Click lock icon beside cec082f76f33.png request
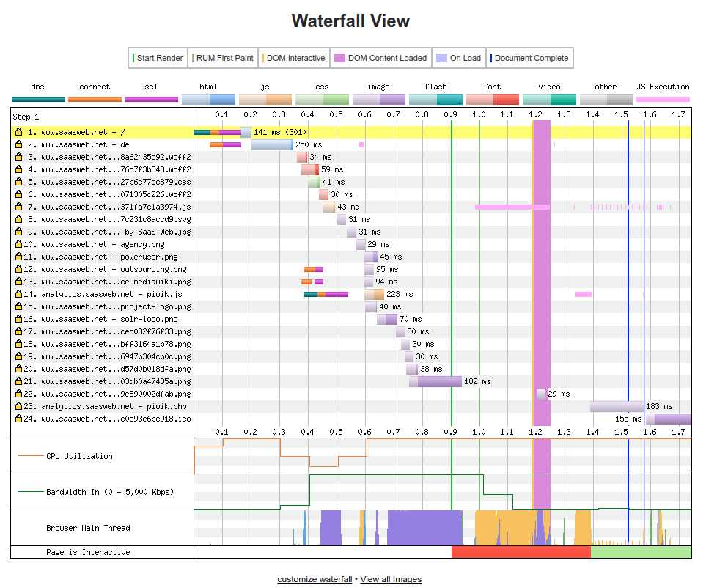The image size is (706, 588). pos(18,331)
